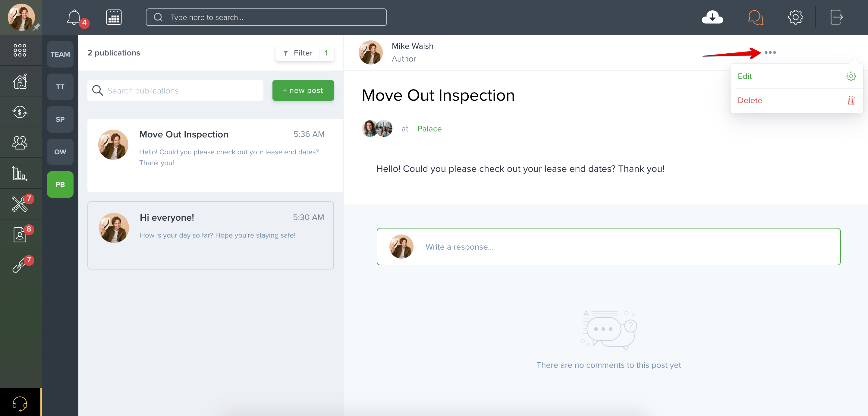The height and width of the screenshot is (416, 868).
Task: Open the properties house icon
Action: tap(20, 81)
